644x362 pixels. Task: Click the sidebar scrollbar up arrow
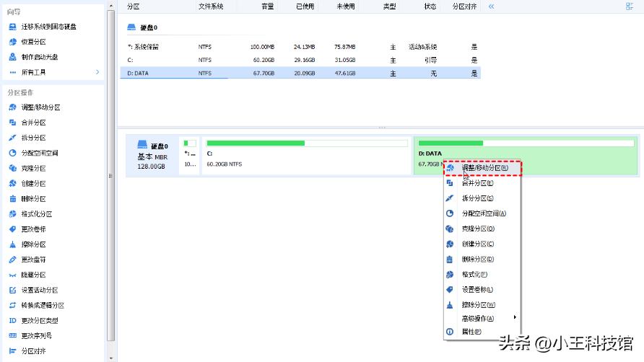[111, 5]
